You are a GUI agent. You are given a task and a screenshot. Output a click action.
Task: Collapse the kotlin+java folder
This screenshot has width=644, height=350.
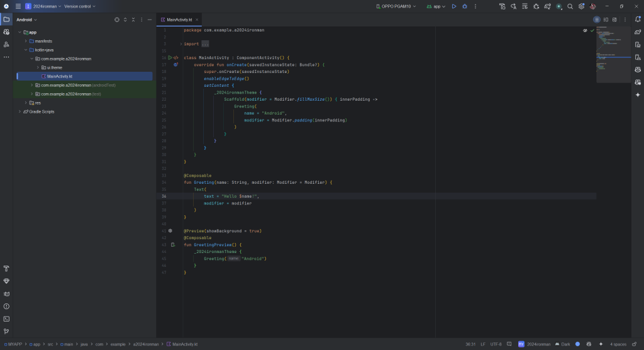pyautogui.click(x=25, y=50)
